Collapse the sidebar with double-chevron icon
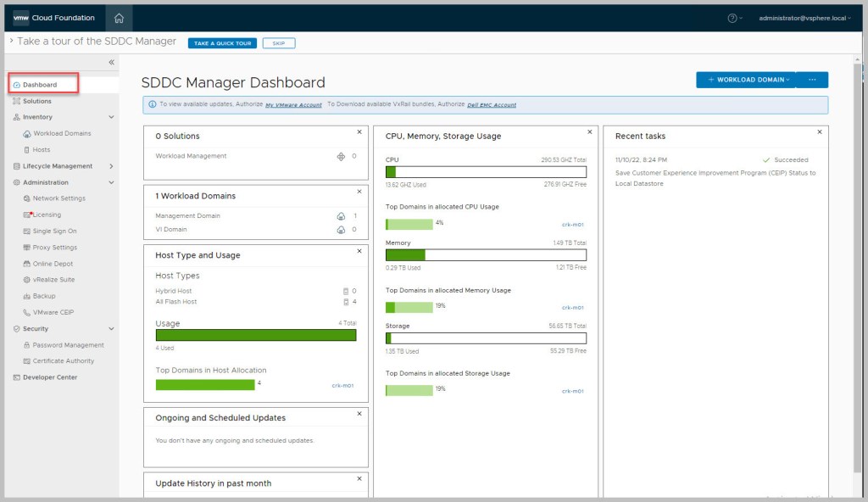The height and width of the screenshot is (502, 868). [111, 63]
